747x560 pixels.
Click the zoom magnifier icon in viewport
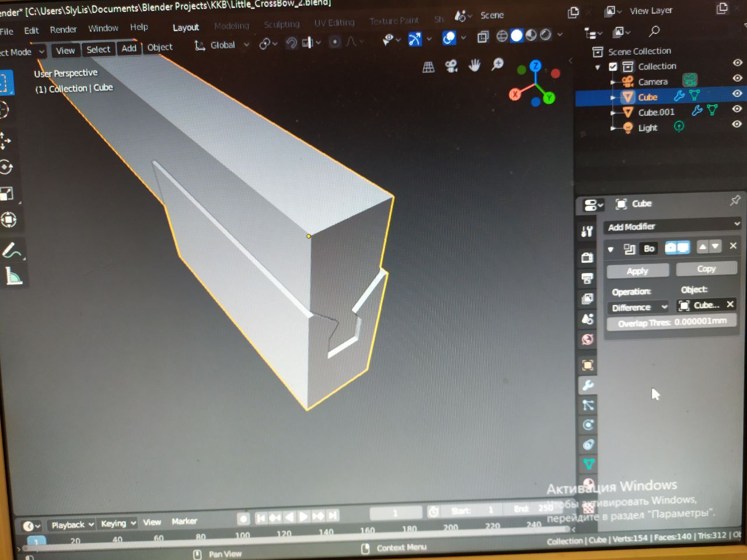point(497,64)
